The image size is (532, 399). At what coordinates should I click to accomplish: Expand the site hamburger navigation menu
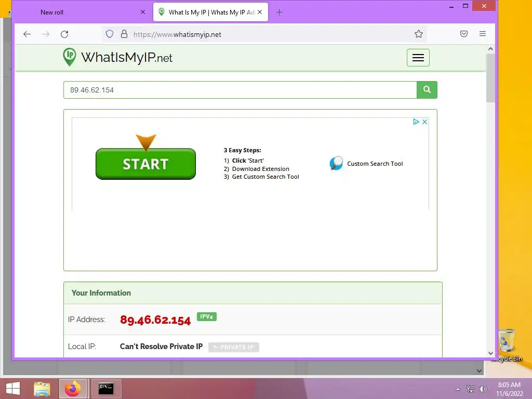418,58
